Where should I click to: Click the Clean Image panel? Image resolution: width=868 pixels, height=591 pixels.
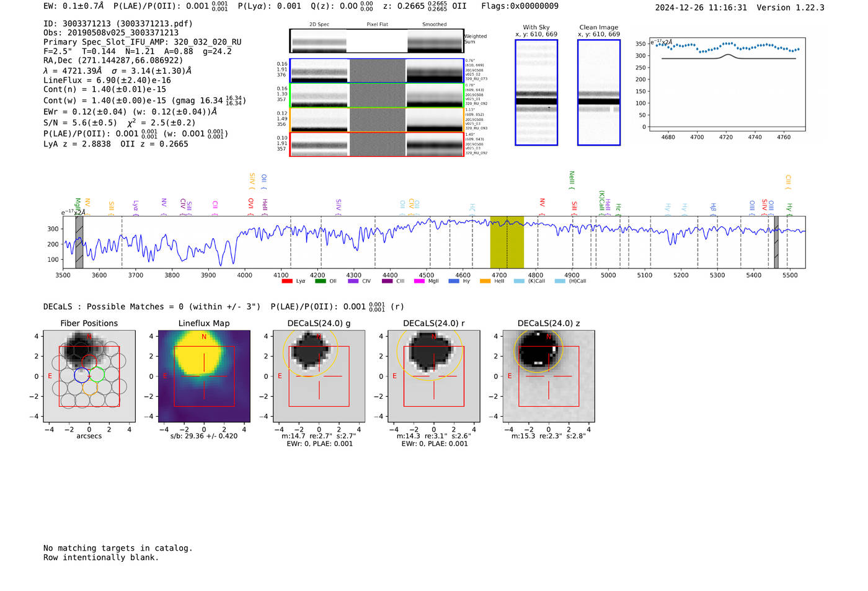point(599,93)
